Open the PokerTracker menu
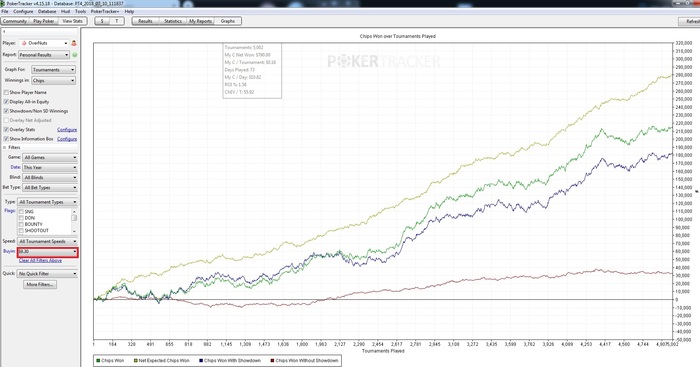 click(105, 12)
